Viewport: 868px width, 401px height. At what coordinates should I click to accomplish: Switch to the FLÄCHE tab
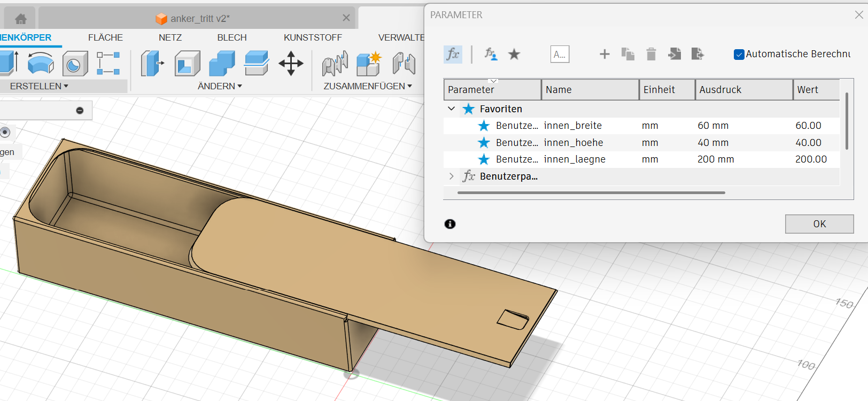(x=105, y=37)
